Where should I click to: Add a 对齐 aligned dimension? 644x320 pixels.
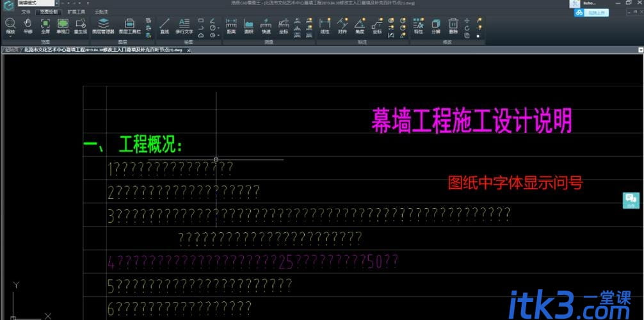coord(342,26)
